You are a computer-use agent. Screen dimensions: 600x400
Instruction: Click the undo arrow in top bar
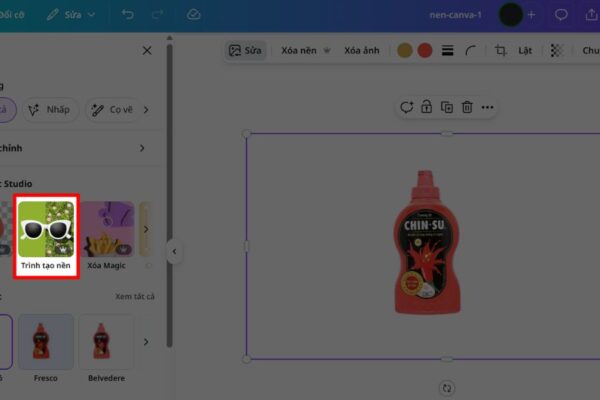coord(127,15)
